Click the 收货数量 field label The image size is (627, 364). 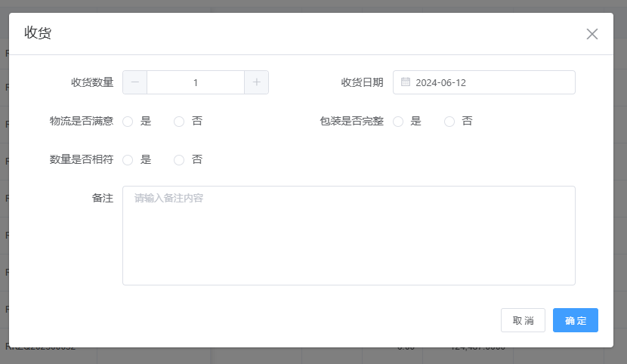(92, 82)
